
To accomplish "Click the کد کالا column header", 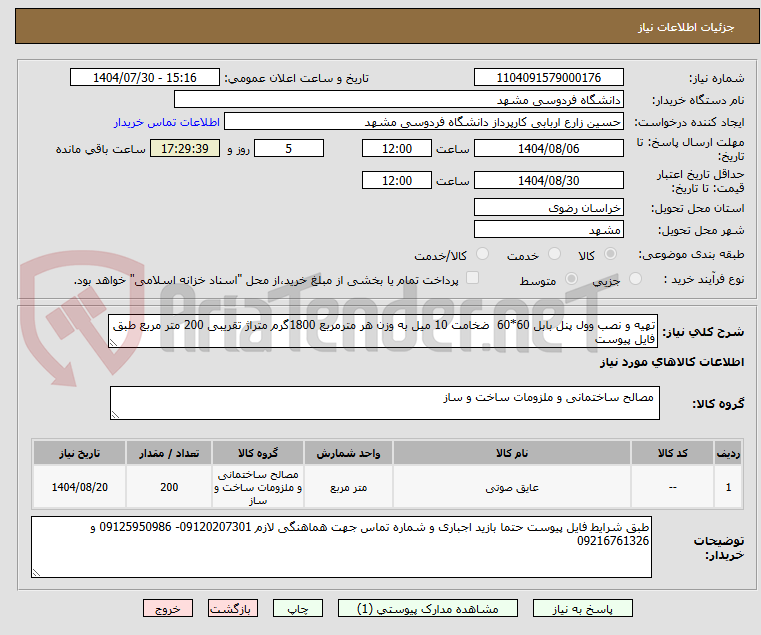I will click(672, 453).
